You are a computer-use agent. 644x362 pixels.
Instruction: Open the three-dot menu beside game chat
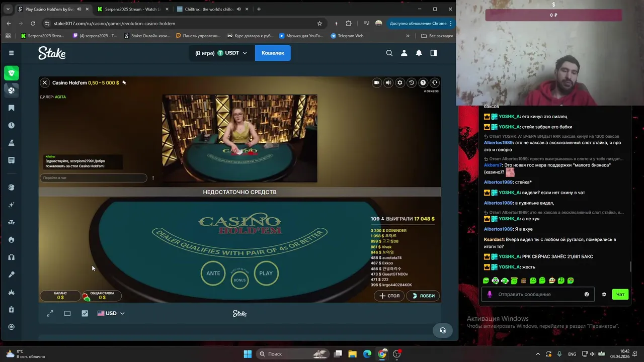coord(153,177)
